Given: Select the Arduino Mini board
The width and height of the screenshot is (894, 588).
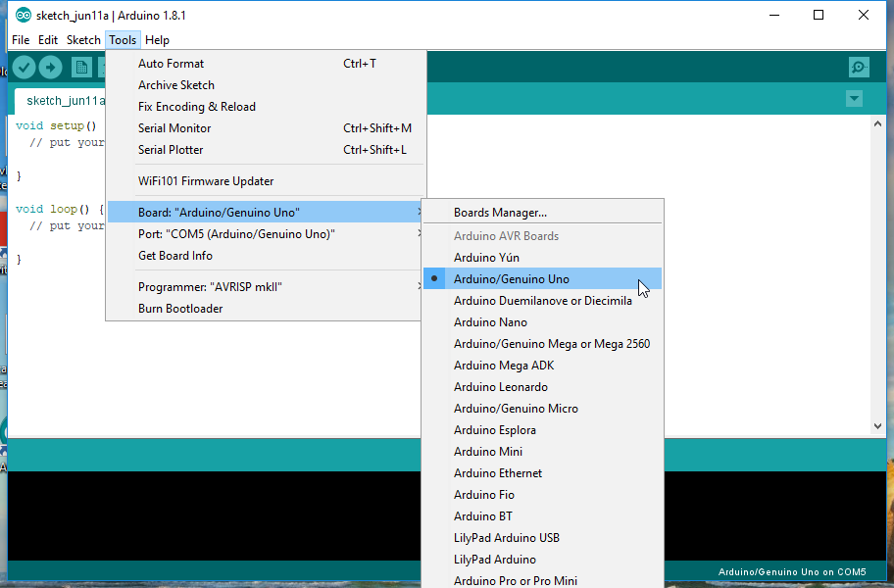Looking at the screenshot, I should (x=542, y=452).
